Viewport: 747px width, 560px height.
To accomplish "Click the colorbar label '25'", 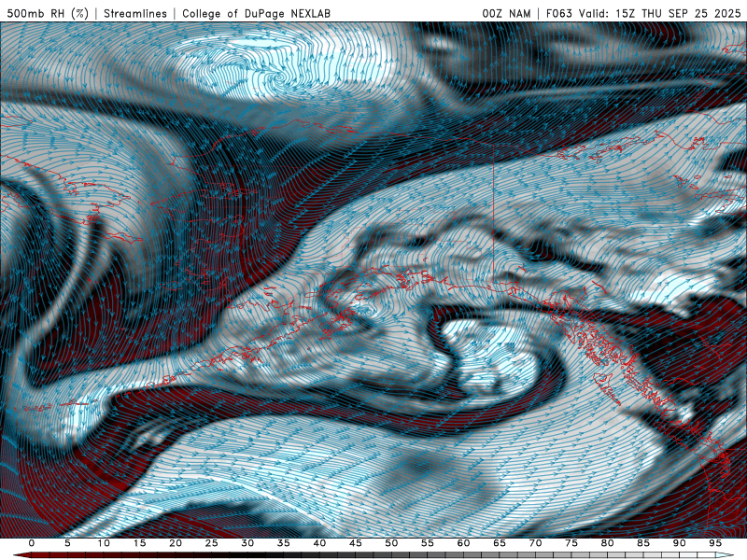I will tap(212, 543).
